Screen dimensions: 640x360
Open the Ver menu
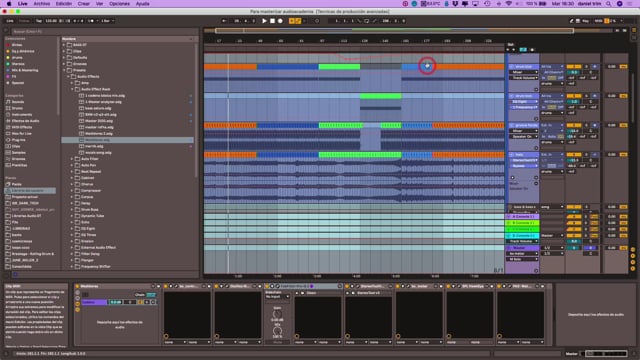pyautogui.click(x=99, y=4)
